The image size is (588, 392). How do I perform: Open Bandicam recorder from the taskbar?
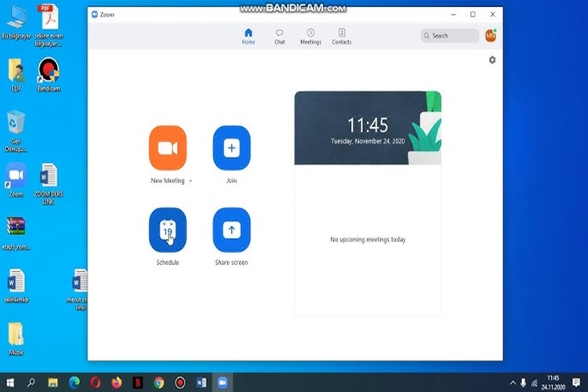tap(180, 383)
